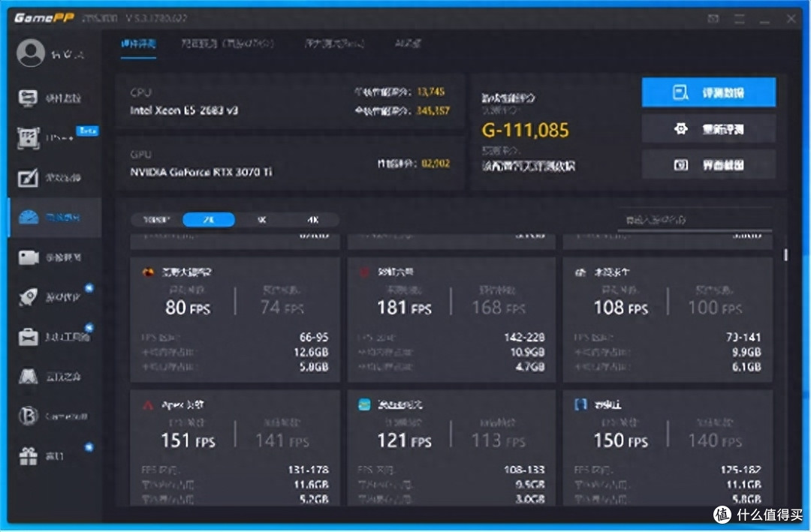Viewport: 811px width, 532px height.
Task: Open the FPS overlay item marked Beta
Action: tap(28, 138)
